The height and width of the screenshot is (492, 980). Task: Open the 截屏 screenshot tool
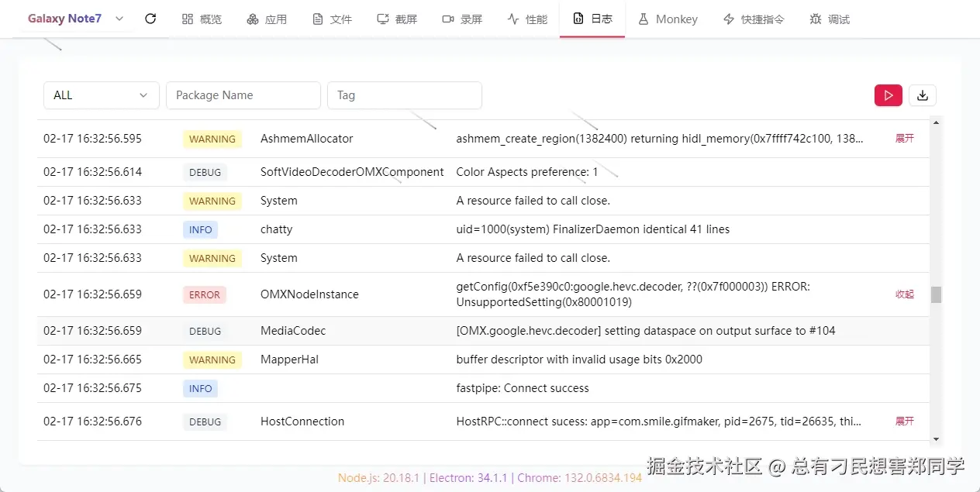click(397, 19)
